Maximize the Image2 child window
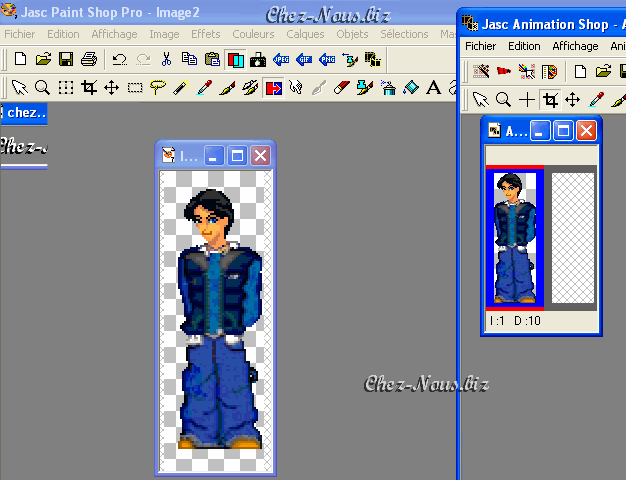Image resolution: width=626 pixels, height=480 pixels. [x=237, y=155]
